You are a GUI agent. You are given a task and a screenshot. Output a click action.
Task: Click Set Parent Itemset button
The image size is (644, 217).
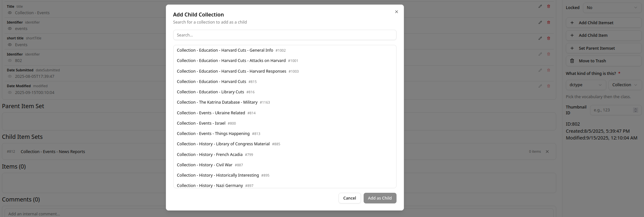[x=604, y=48]
